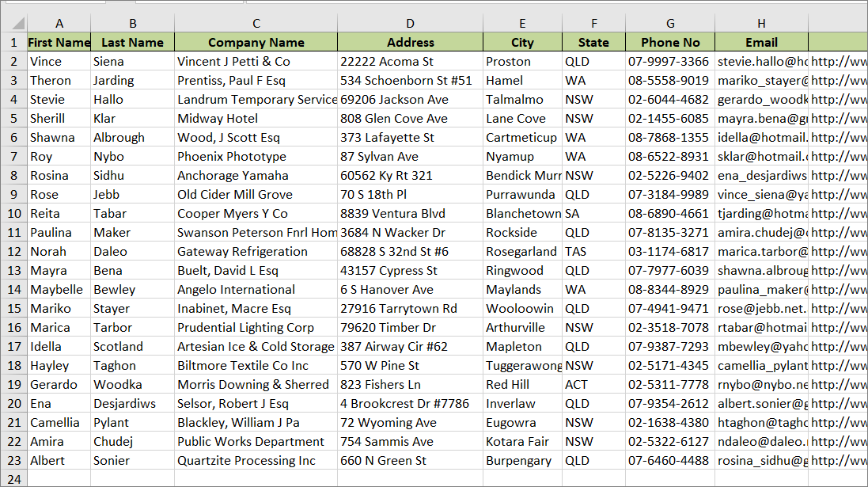This screenshot has height=487, width=868.
Task: Select cell 534 Schoenborn St #51
Action: (x=410, y=80)
